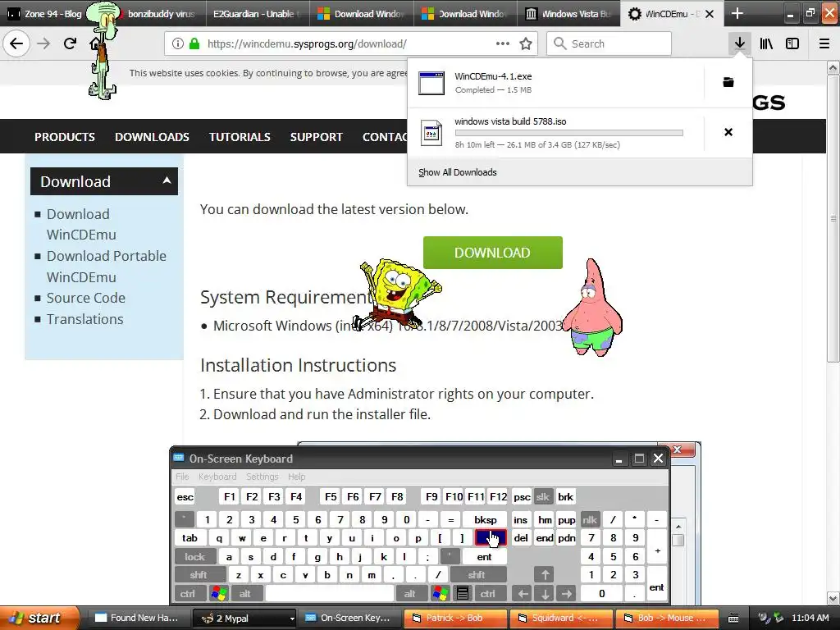Open the On-Screen Keyboard Settings menu
This screenshot has height=630, width=840.
click(262, 477)
